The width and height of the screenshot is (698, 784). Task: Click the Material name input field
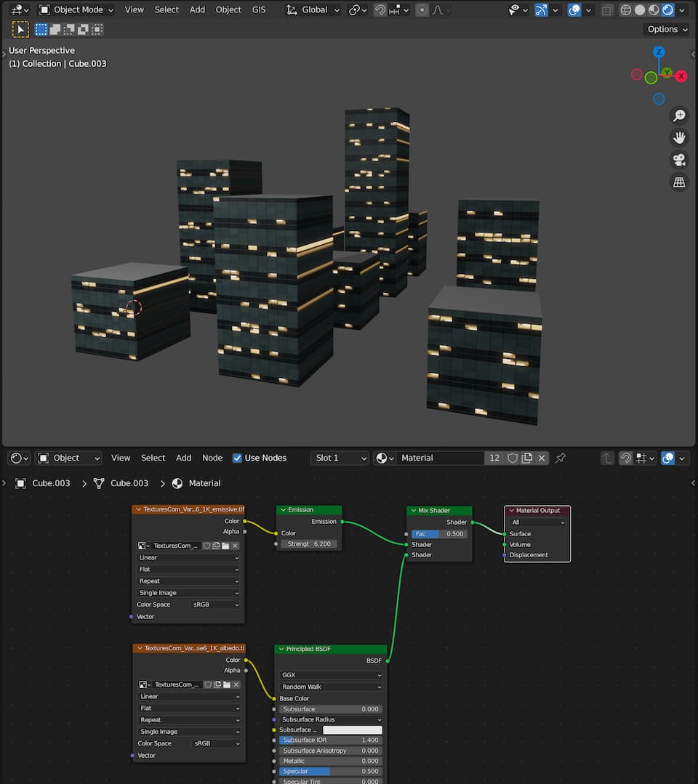(440, 458)
